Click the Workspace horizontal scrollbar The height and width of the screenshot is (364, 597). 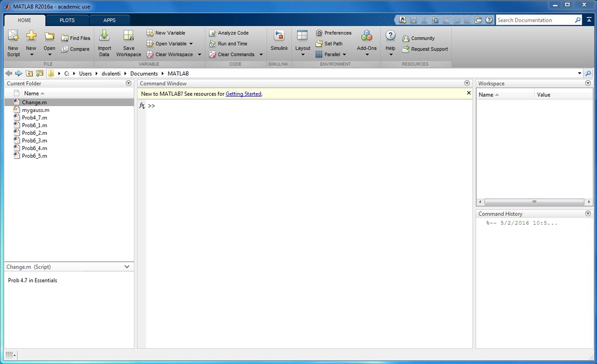pos(535,202)
